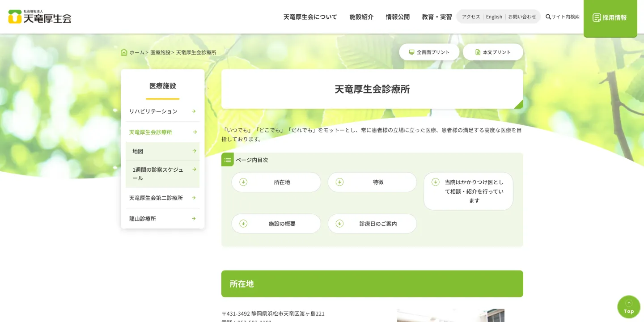Image resolution: width=644 pixels, height=322 pixels.
Task: Jump to 施設の概要 section from index
Action: pyautogui.click(x=276, y=224)
